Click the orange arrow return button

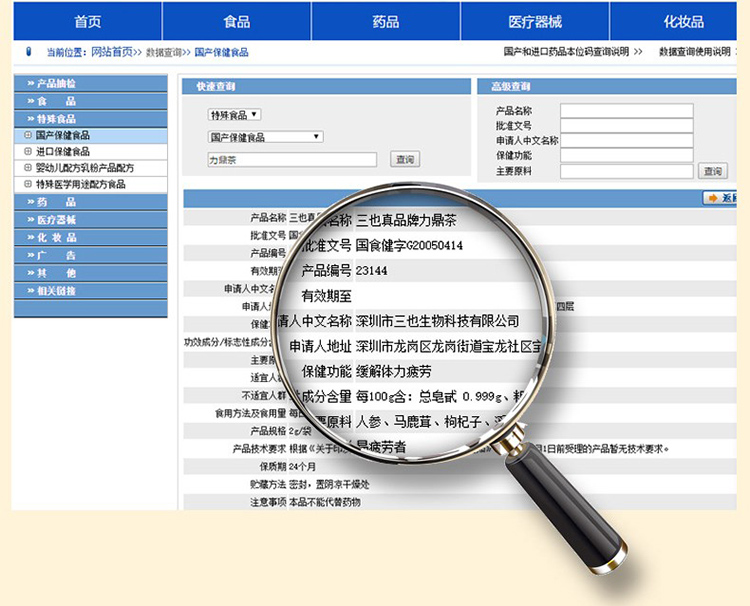720,198
